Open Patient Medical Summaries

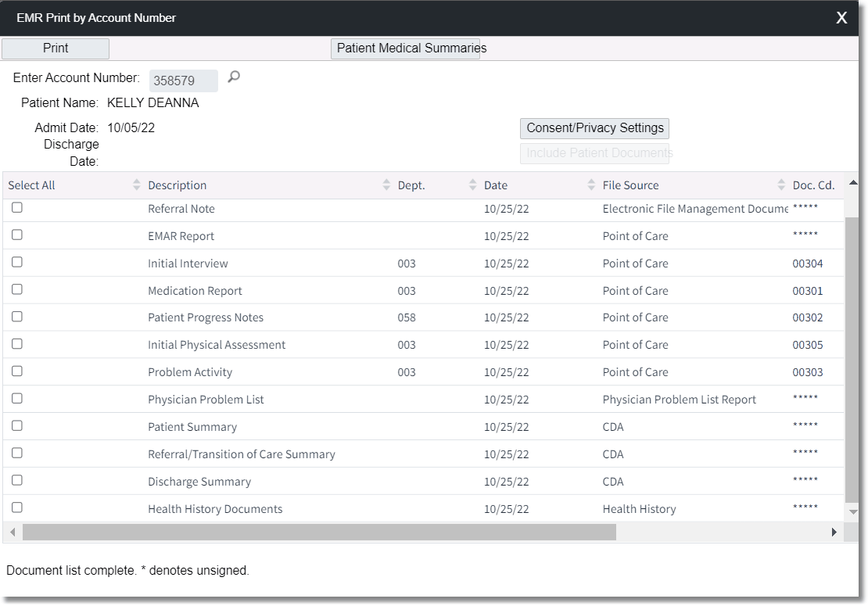pyautogui.click(x=406, y=48)
